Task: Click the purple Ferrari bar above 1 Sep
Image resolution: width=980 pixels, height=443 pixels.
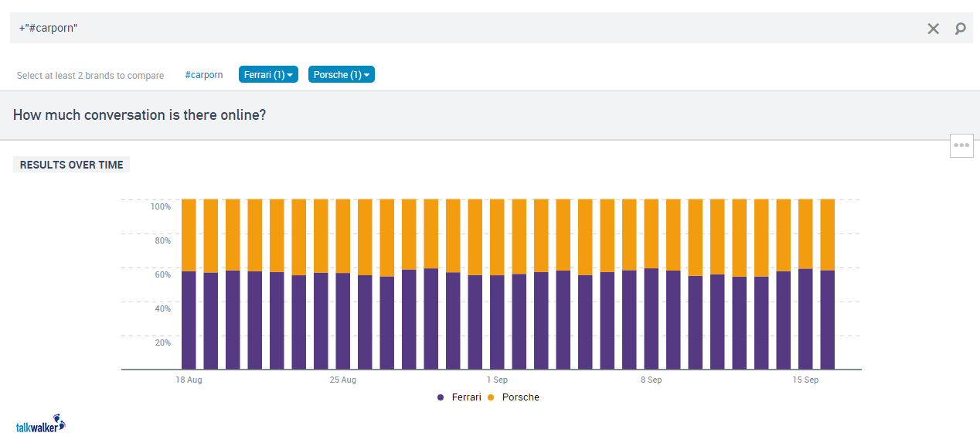Action: 497,322
